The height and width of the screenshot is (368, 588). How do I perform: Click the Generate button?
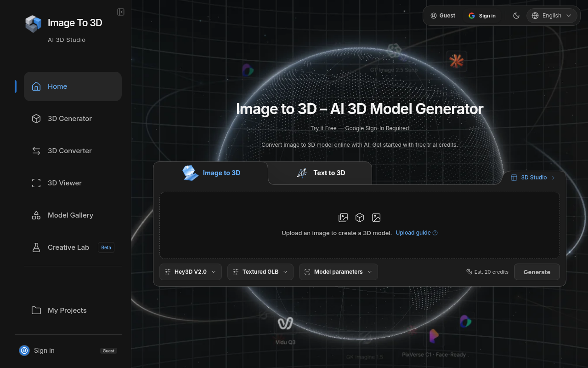537,272
